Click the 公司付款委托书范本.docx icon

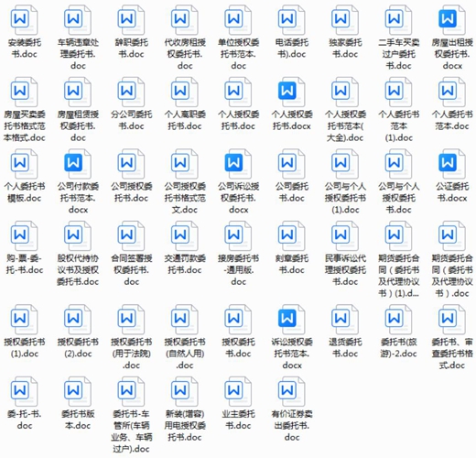point(78,164)
